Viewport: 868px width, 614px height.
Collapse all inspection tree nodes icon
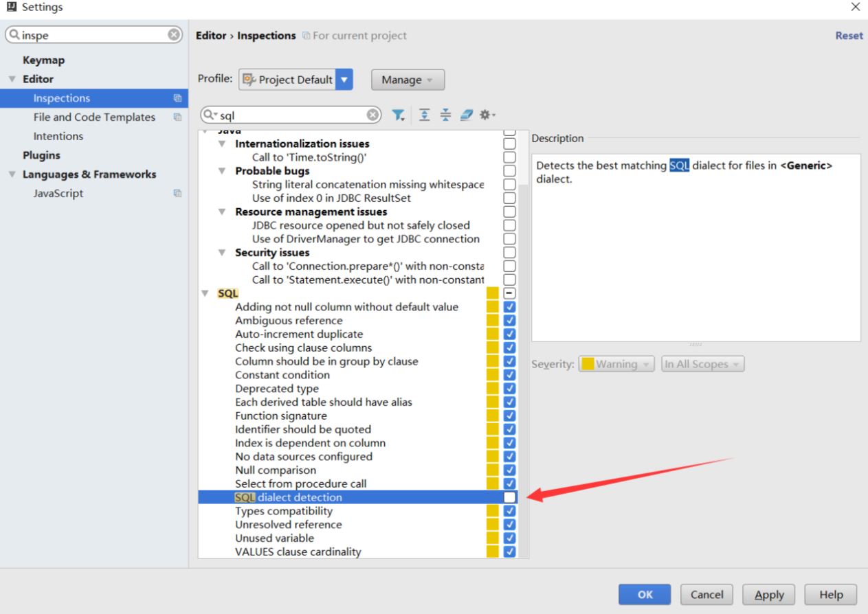click(445, 115)
